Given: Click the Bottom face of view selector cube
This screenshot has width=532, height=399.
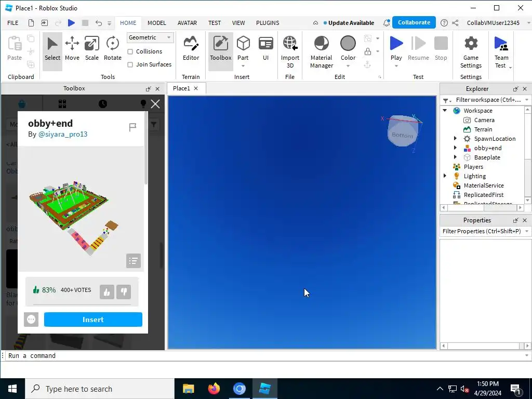Looking at the screenshot, I should [403, 135].
